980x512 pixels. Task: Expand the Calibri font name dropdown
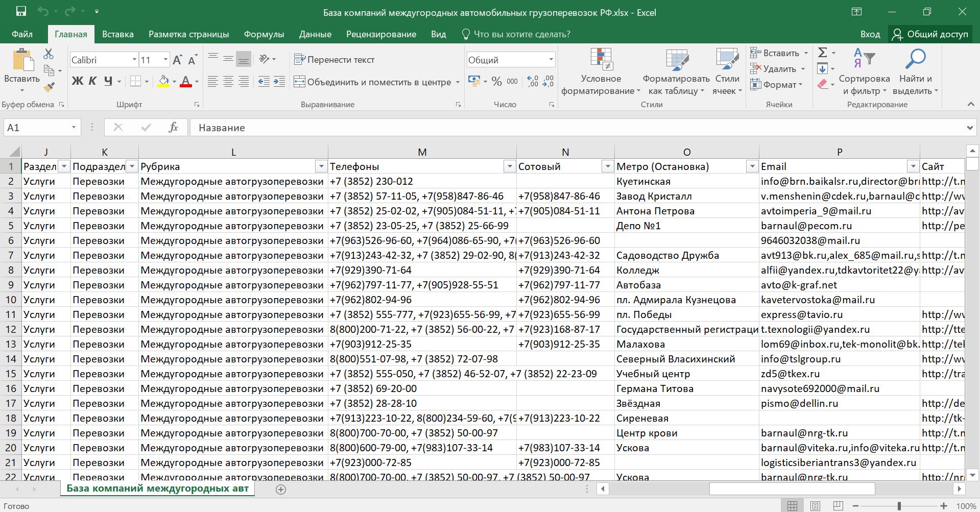point(134,60)
